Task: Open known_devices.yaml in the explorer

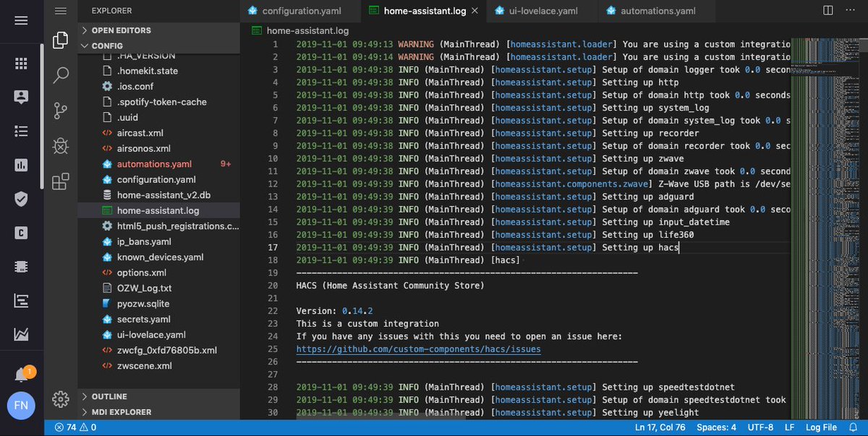Action: (x=159, y=257)
